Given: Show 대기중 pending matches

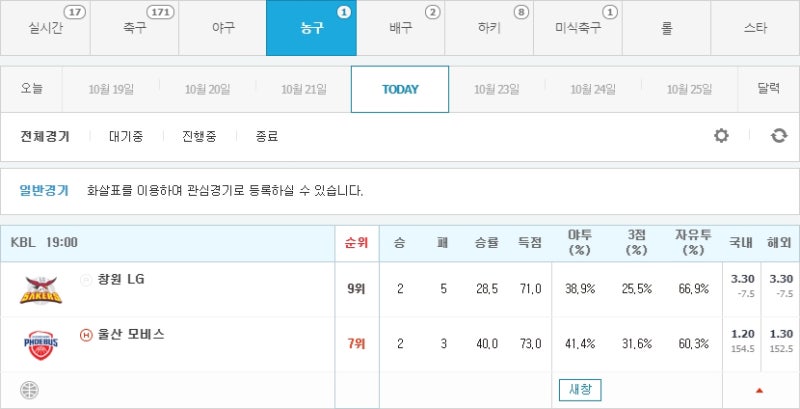Looking at the screenshot, I should pyautogui.click(x=126, y=137).
